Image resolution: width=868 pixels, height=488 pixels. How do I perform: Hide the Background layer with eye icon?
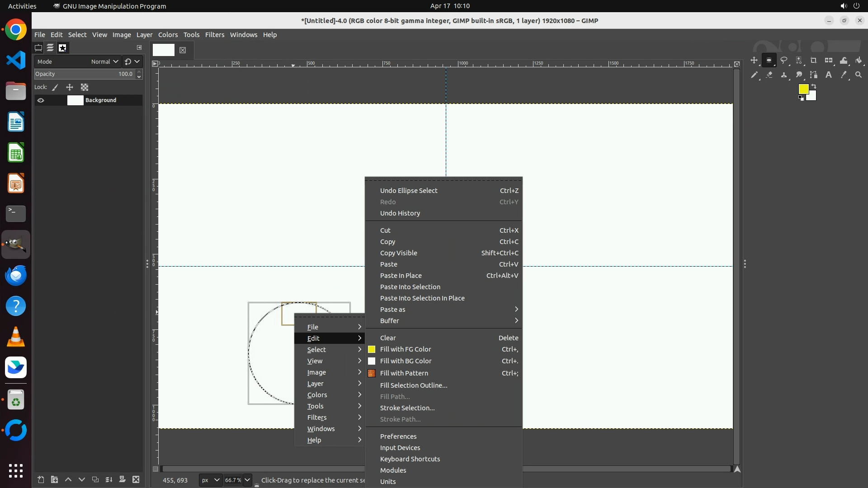click(41, 100)
